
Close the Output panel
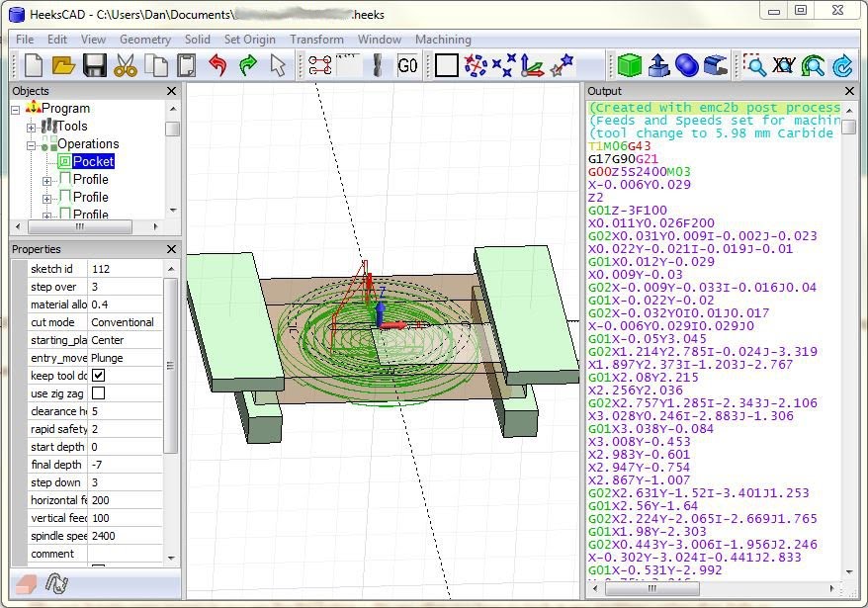coord(849,91)
